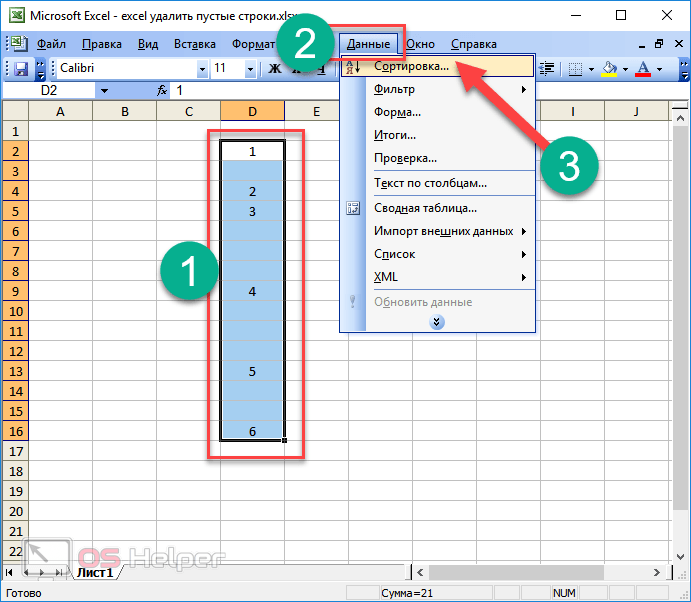
Task: Expand the XML submenu
Action: [x=524, y=277]
